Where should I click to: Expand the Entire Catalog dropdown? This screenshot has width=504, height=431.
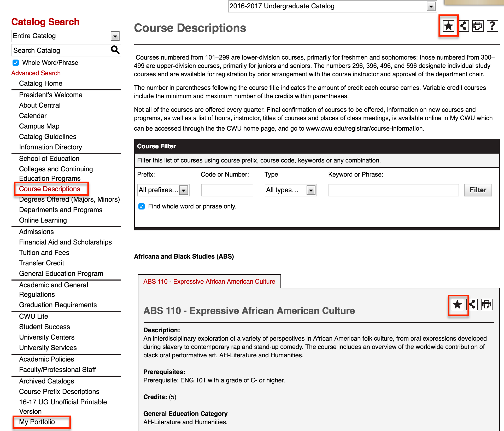[66, 36]
